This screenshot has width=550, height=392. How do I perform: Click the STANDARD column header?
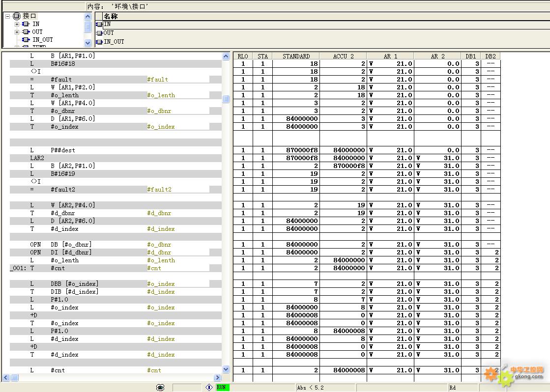pyautogui.click(x=296, y=56)
